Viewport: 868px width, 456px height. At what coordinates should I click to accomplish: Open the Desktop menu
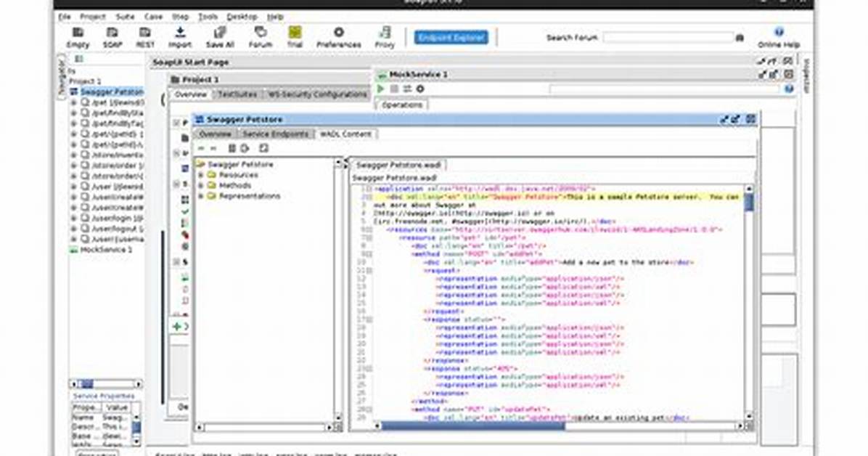click(x=242, y=17)
